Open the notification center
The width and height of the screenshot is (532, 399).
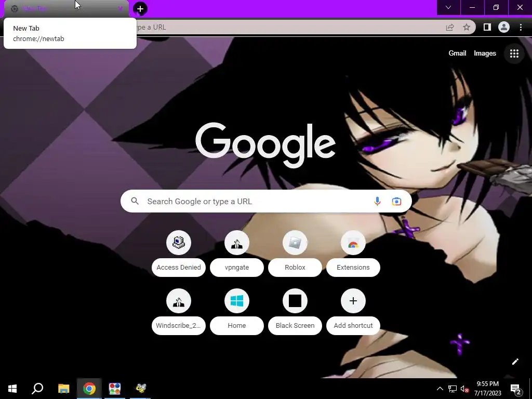point(516,389)
